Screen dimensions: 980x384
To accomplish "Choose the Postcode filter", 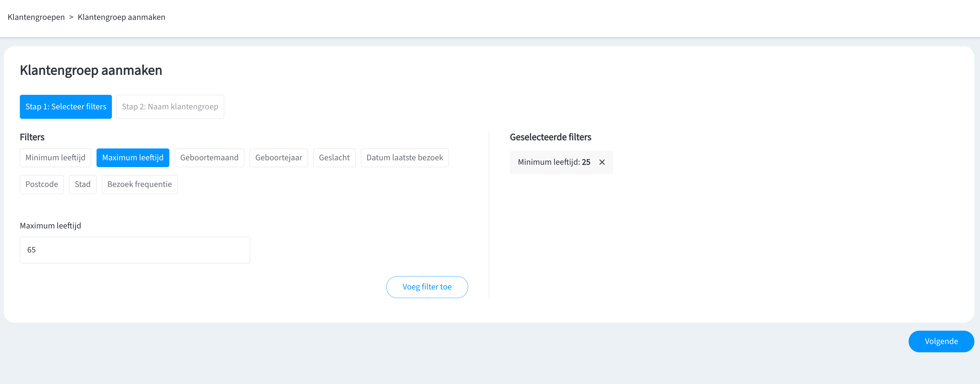I will click(42, 184).
